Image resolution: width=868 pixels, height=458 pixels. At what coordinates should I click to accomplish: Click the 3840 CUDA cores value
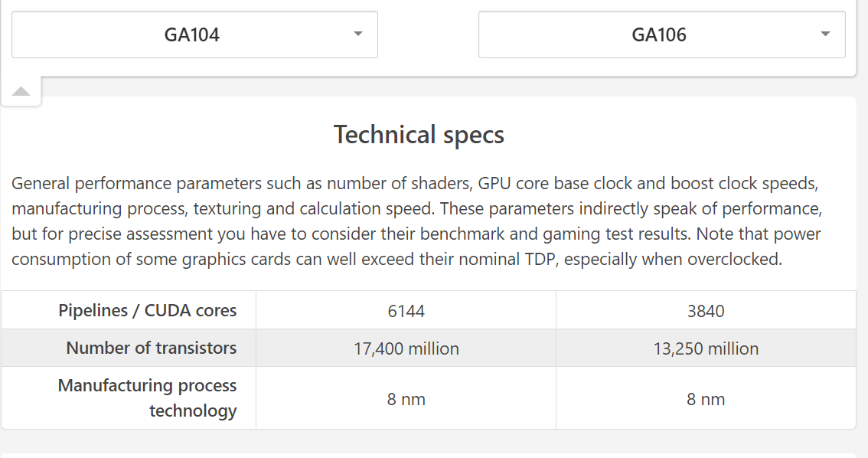pos(706,311)
